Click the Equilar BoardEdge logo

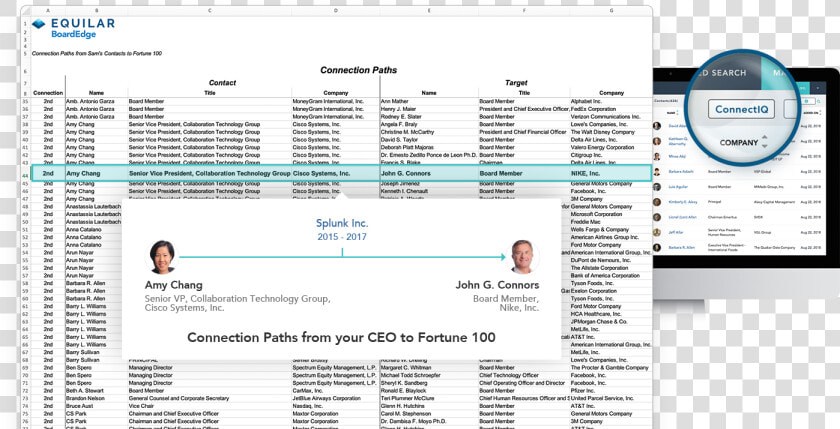(73, 28)
